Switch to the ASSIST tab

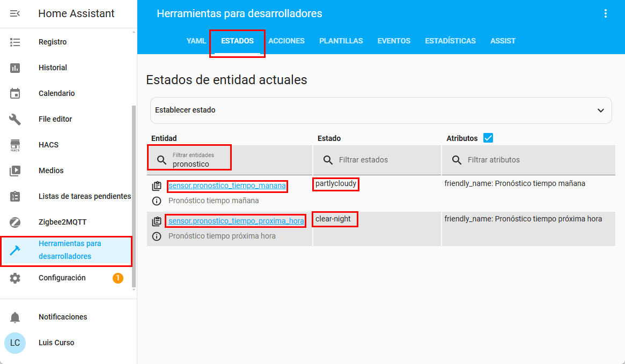(x=503, y=41)
